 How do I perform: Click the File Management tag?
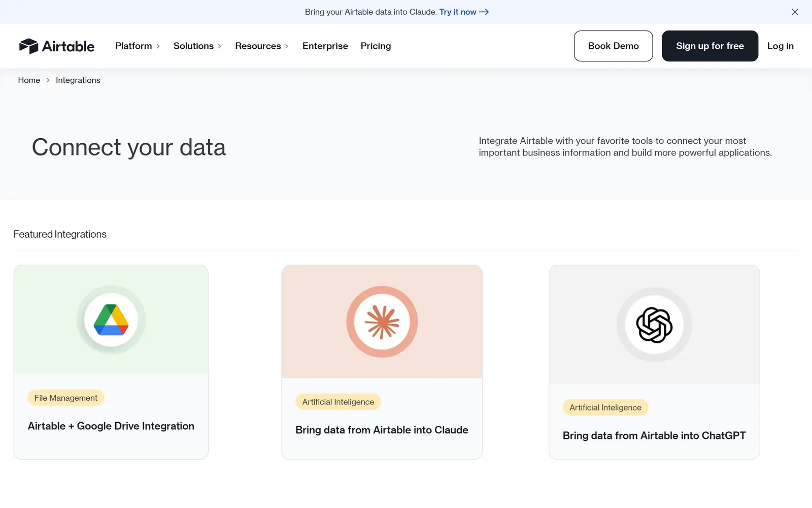pyautogui.click(x=66, y=398)
